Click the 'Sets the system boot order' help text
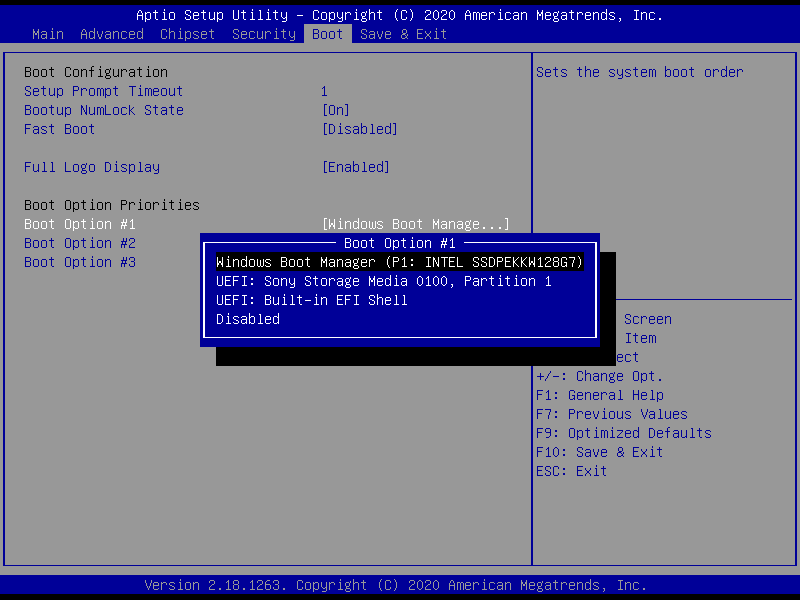Viewport: 800px width, 600px height. pos(640,72)
